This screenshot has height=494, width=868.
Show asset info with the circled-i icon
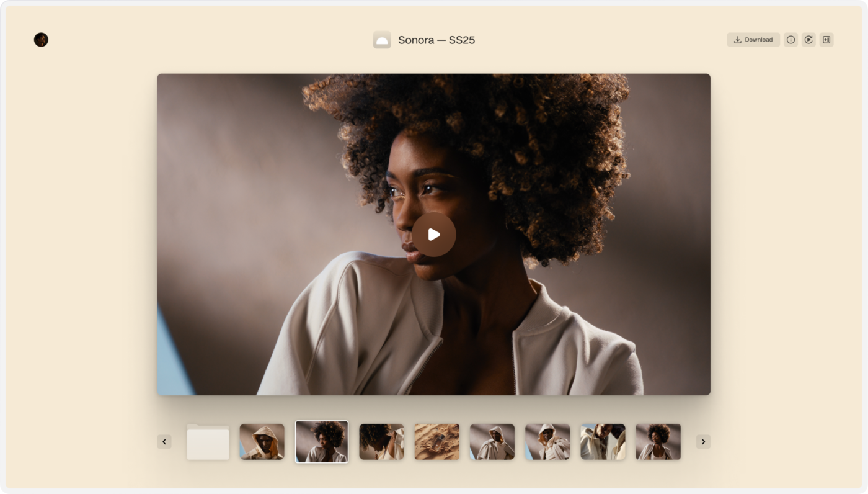coord(790,40)
